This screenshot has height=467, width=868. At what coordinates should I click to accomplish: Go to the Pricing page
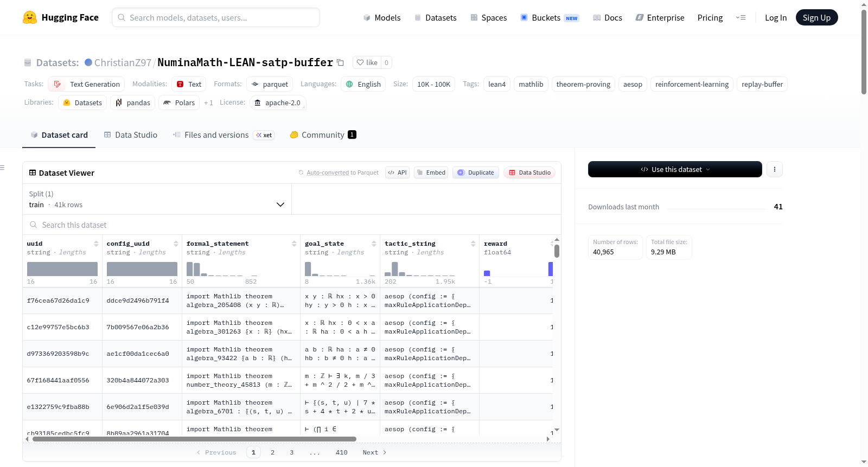(710, 17)
